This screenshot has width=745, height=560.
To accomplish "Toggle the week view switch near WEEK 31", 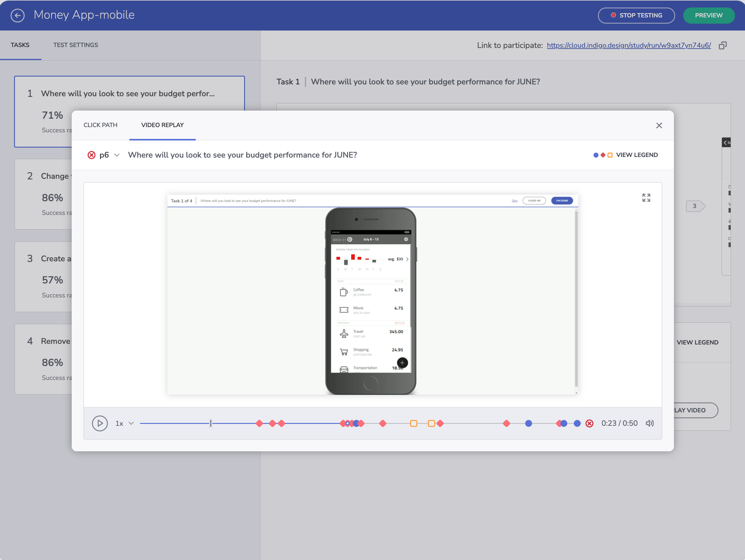I will tap(350, 239).
